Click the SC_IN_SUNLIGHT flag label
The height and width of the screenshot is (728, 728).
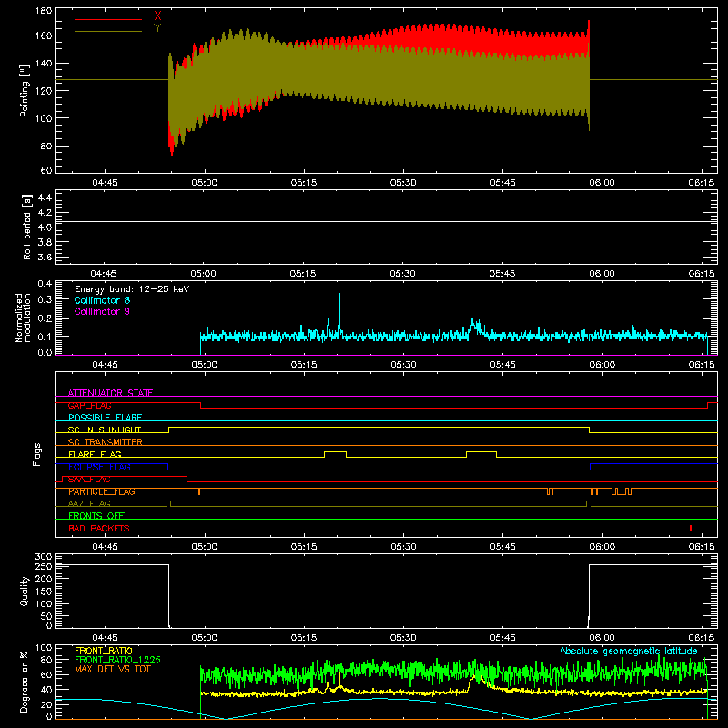click(x=105, y=430)
